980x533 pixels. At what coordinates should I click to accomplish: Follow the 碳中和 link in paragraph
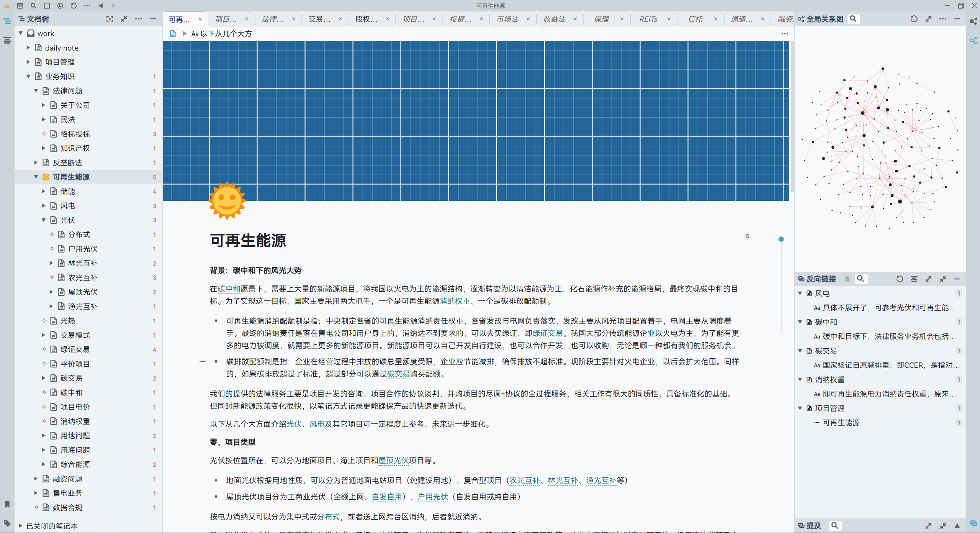point(229,289)
